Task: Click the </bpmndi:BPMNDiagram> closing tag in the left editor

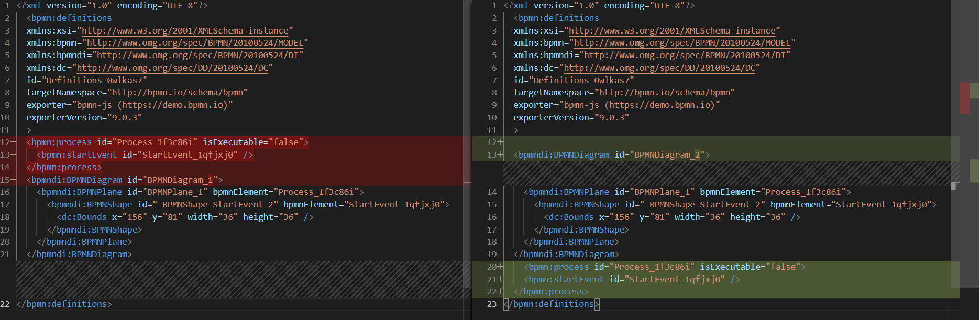Action: click(x=79, y=254)
